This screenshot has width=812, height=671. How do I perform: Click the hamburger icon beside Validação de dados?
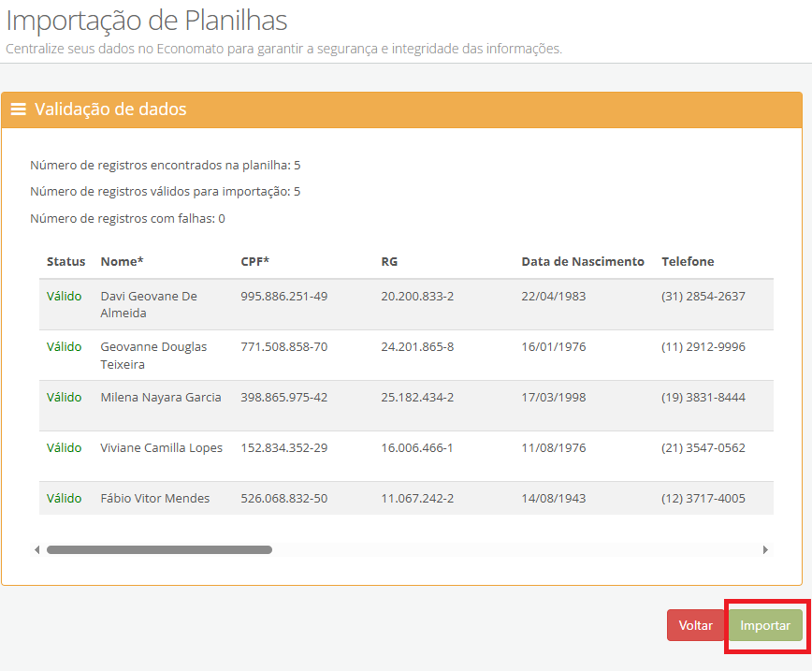(18, 109)
